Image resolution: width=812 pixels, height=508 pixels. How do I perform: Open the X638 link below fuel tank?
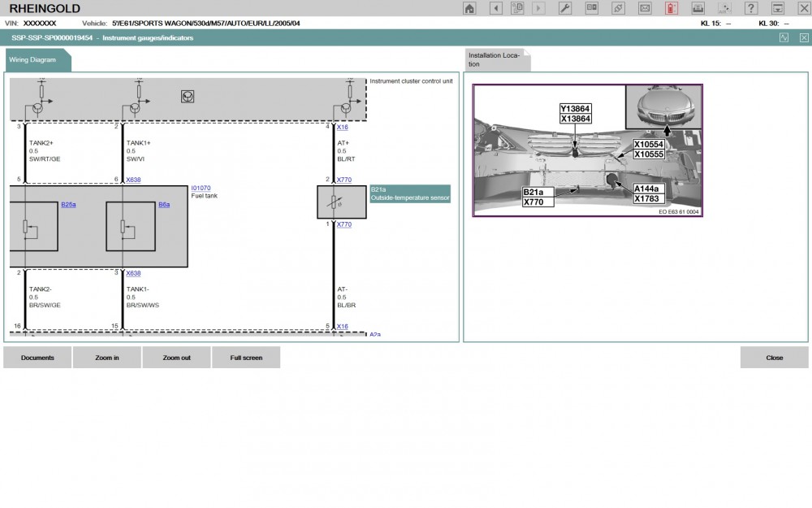pyautogui.click(x=133, y=273)
